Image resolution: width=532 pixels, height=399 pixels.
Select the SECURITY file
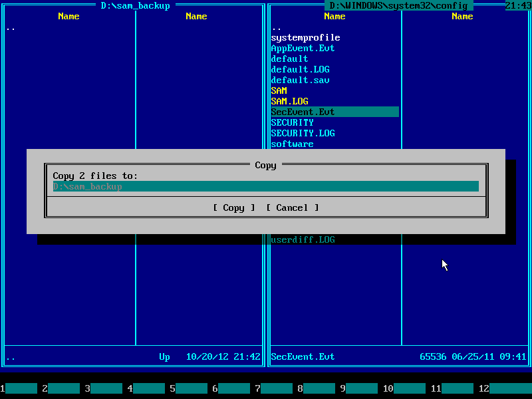(292, 122)
